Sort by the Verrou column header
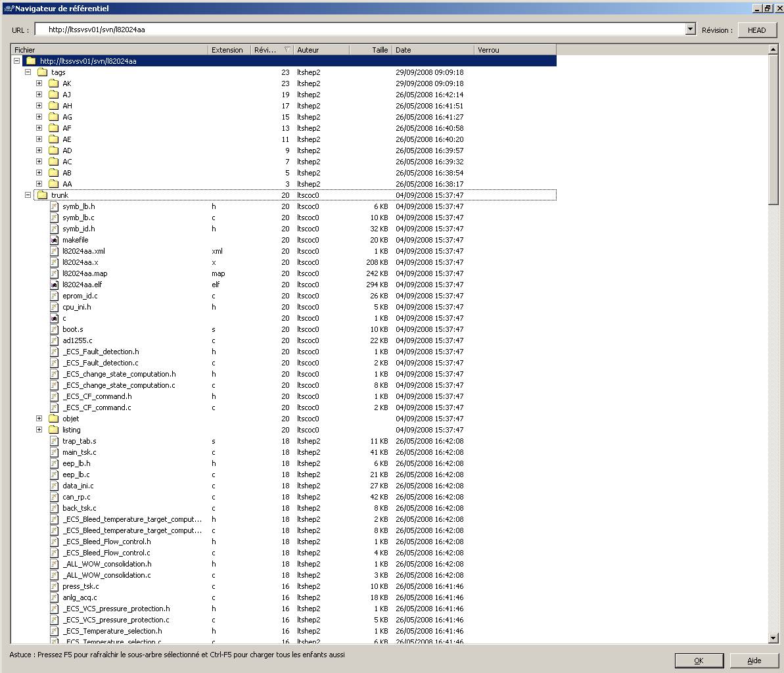Screen dimensions: 784x673 [515, 50]
